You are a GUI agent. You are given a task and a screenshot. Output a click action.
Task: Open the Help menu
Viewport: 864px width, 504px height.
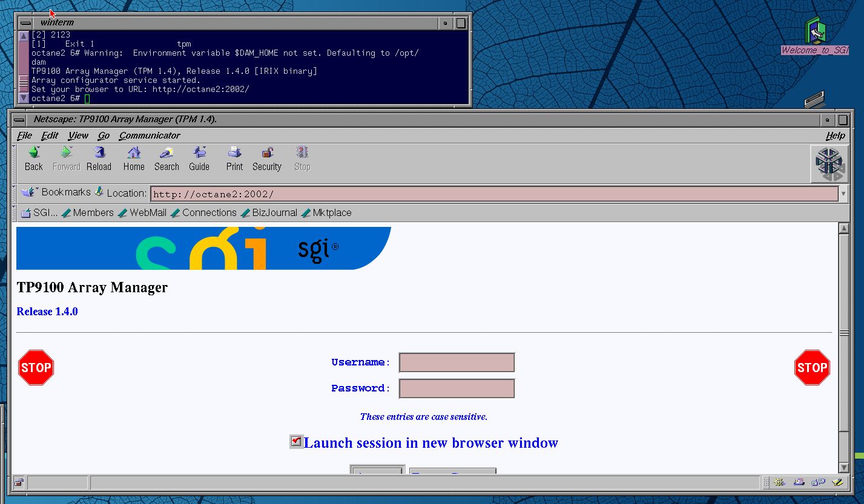[x=836, y=136]
